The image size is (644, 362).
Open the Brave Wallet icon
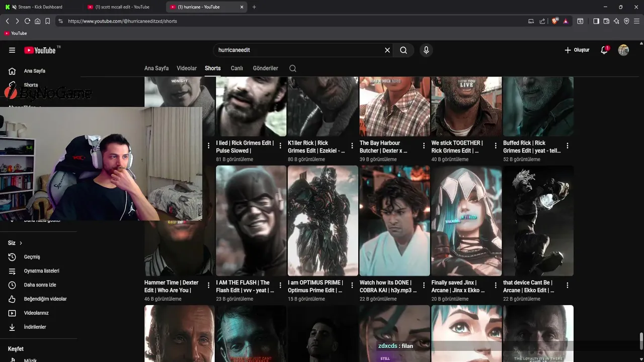[x=606, y=21]
